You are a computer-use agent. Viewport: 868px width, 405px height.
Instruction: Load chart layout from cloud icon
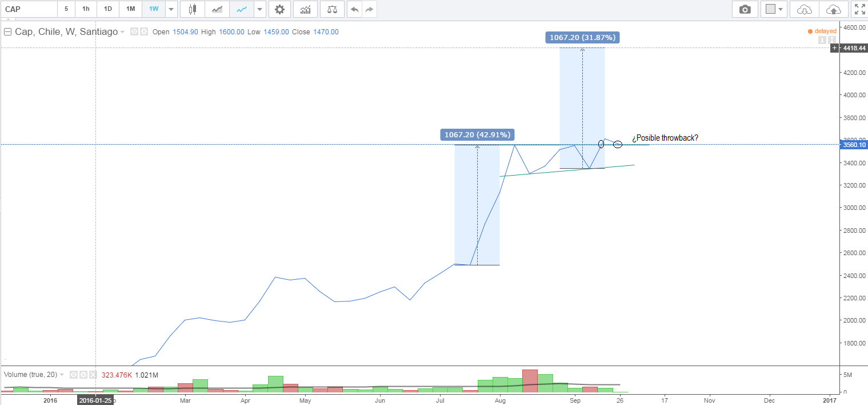coord(804,9)
